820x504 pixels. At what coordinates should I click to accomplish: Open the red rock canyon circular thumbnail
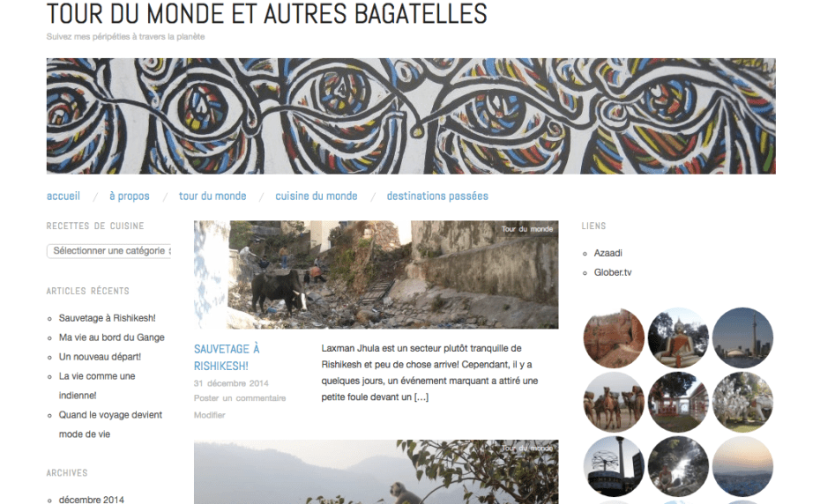tap(614, 337)
